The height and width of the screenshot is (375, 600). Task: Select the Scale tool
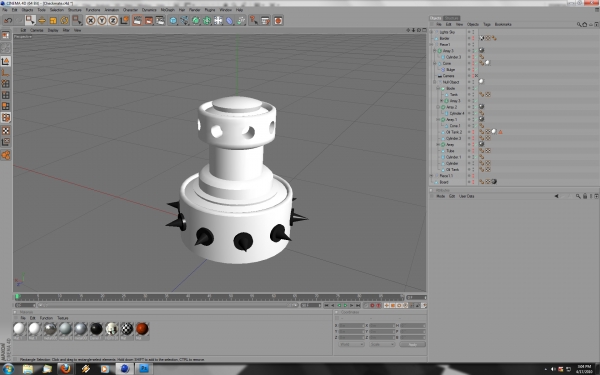[x=53, y=20]
